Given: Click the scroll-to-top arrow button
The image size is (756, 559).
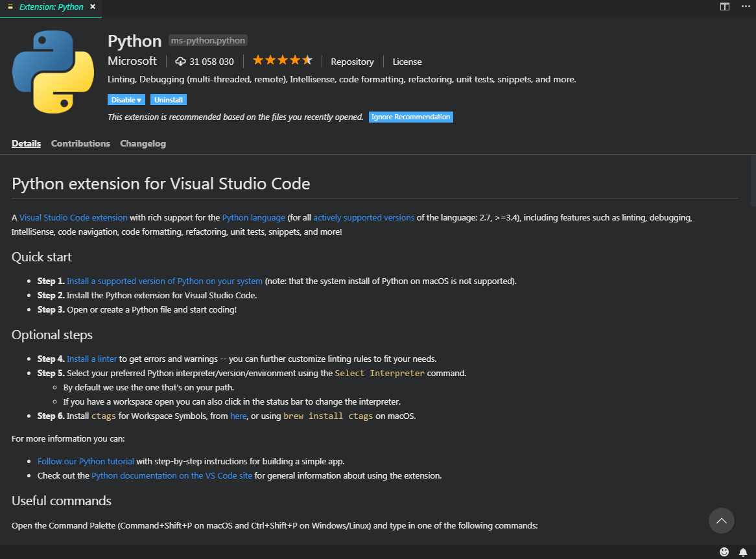Looking at the screenshot, I should pos(721,521).
